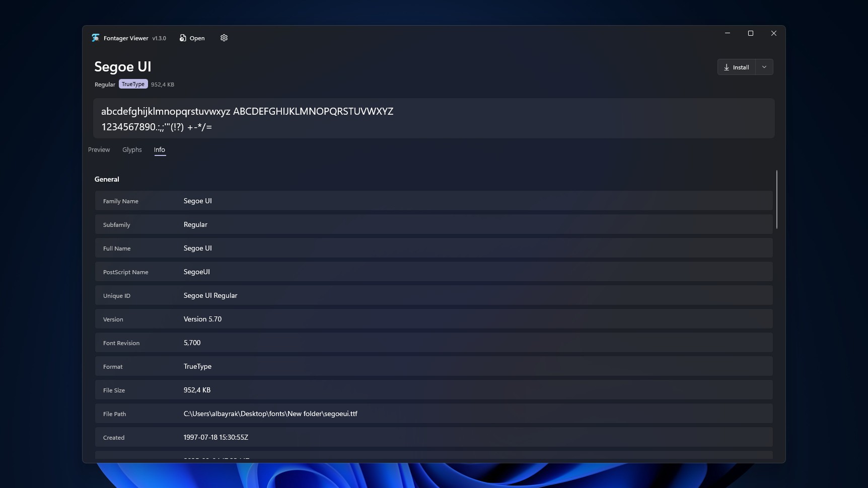The width and height of the screenshot is (868, 488).
Task: Maximize the Fontager Viewer window
Action: click(750, 33)
